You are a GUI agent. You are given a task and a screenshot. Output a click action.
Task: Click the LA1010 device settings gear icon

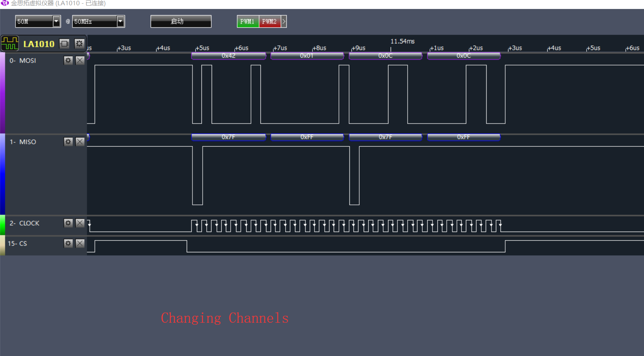pos(79,43)
